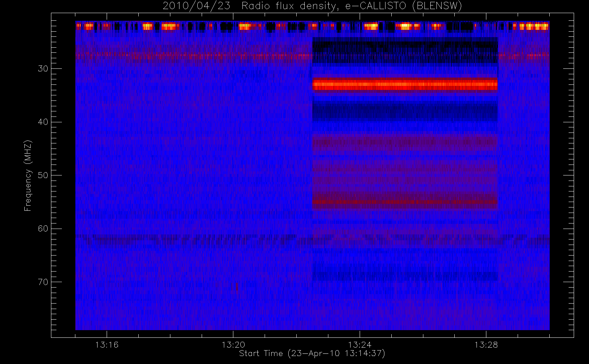The width and height of the screenshot is (589, 364).
Task: Click the 40 frequency tick label
Action: pos(43,122)
